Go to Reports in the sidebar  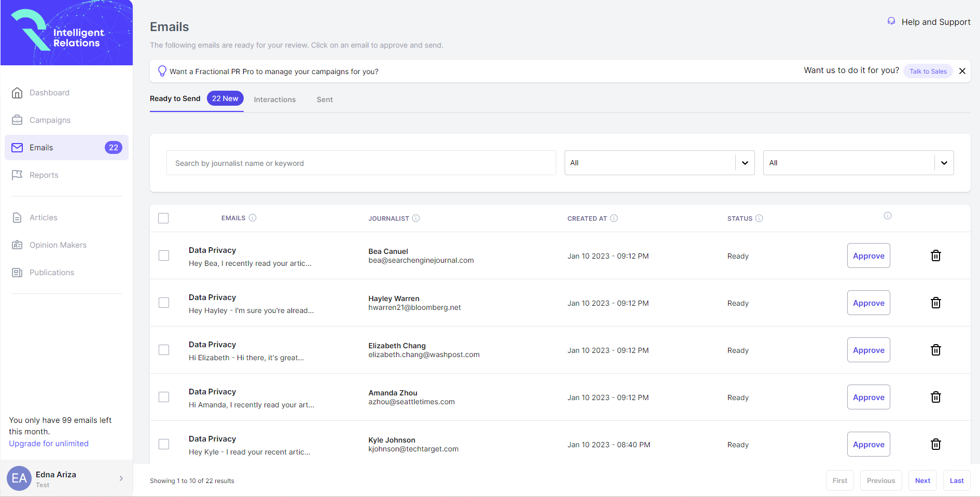44,175
